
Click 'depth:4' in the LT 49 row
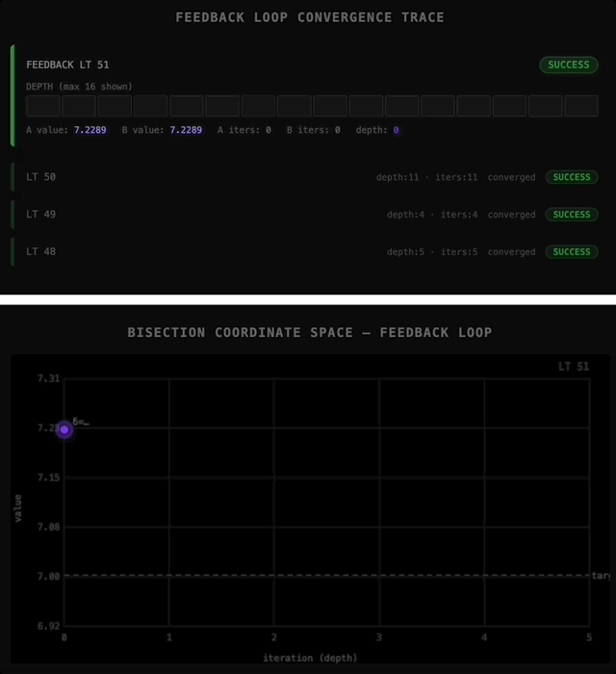[405, 215]
